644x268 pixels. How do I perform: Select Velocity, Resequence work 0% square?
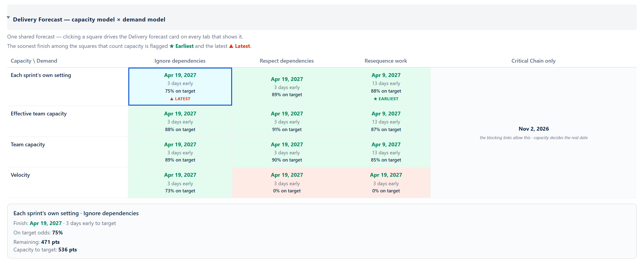click(386, 183)
